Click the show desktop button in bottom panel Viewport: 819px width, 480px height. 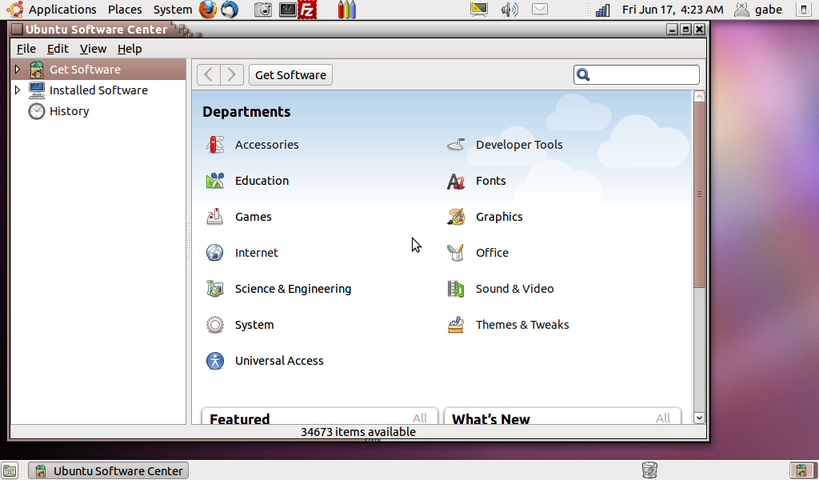point(9,471)
